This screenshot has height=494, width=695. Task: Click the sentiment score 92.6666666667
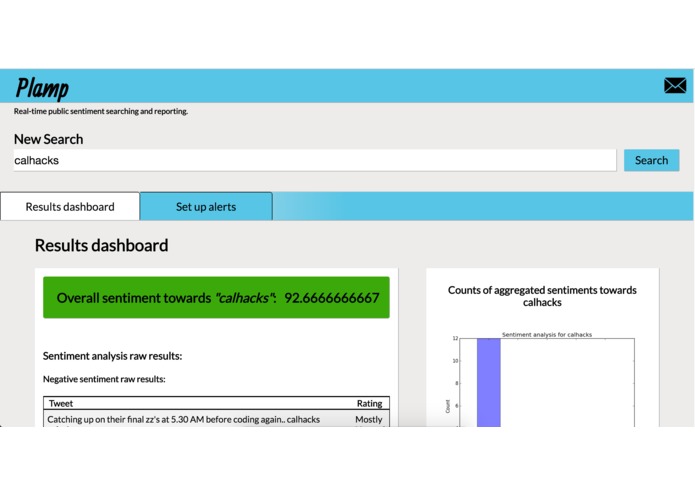coord(332,298)
